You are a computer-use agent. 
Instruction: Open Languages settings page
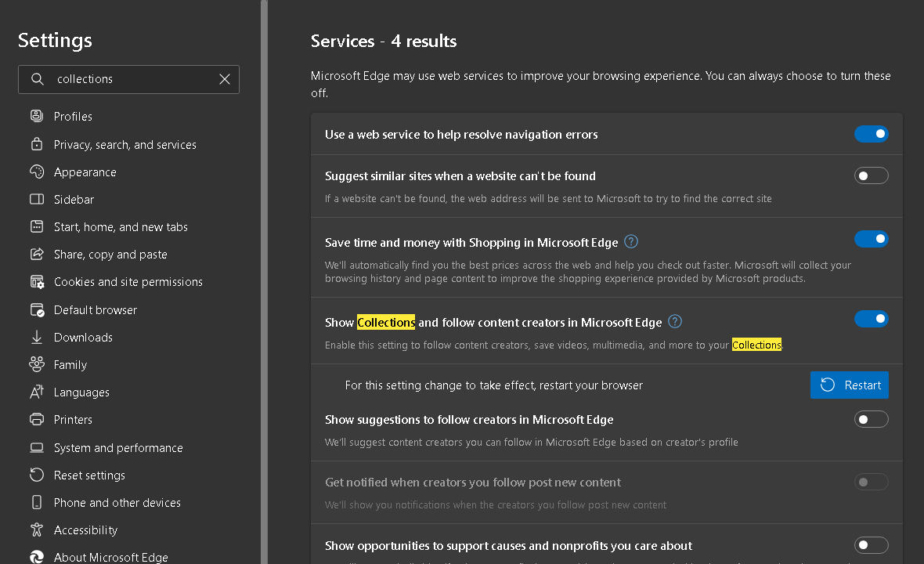81,392
